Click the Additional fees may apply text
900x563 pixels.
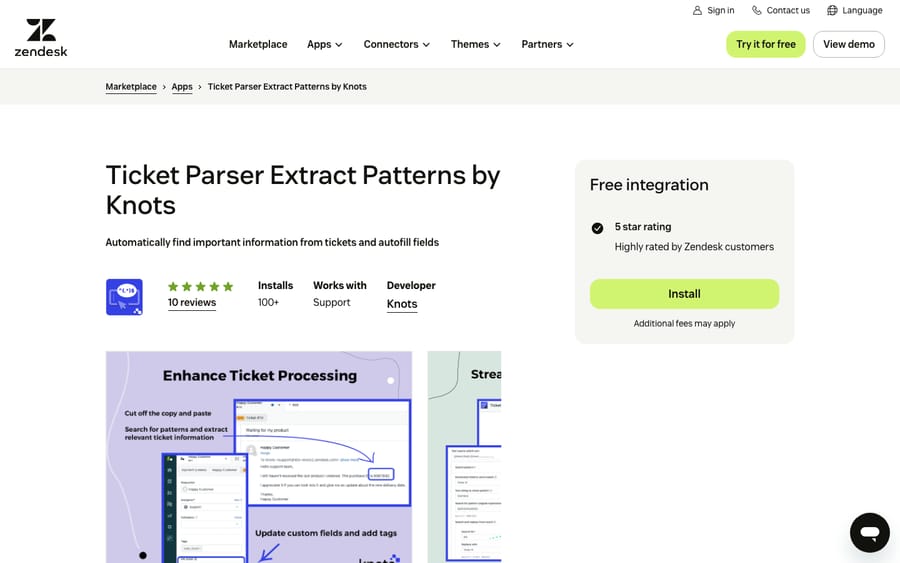pyautogui.click(x=684, y=324)
